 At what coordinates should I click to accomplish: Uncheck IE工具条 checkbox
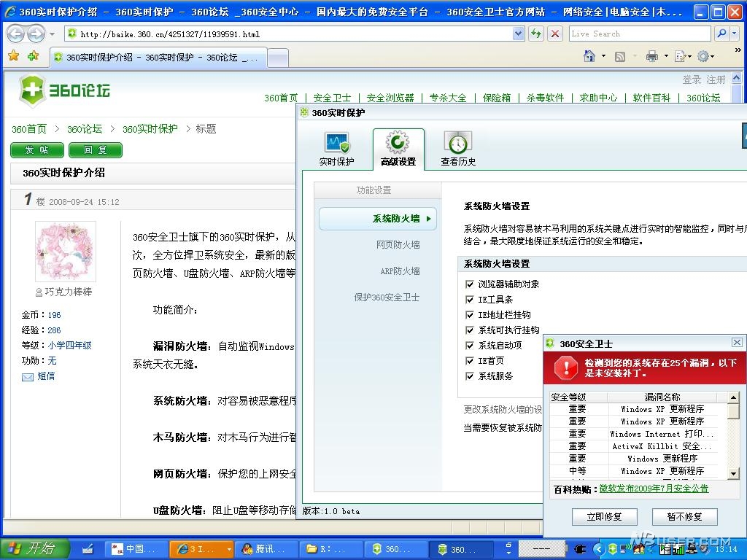click(x=469, y=300)
